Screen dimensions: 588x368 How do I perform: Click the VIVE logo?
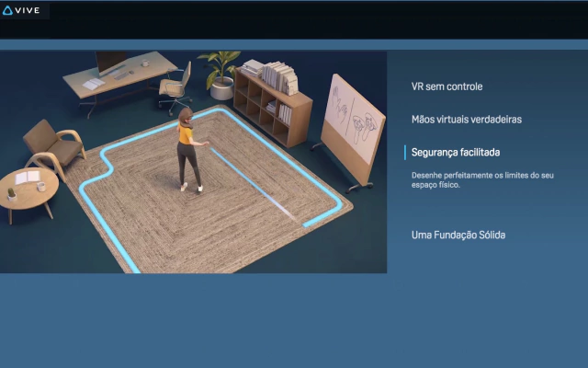point(21,10)
